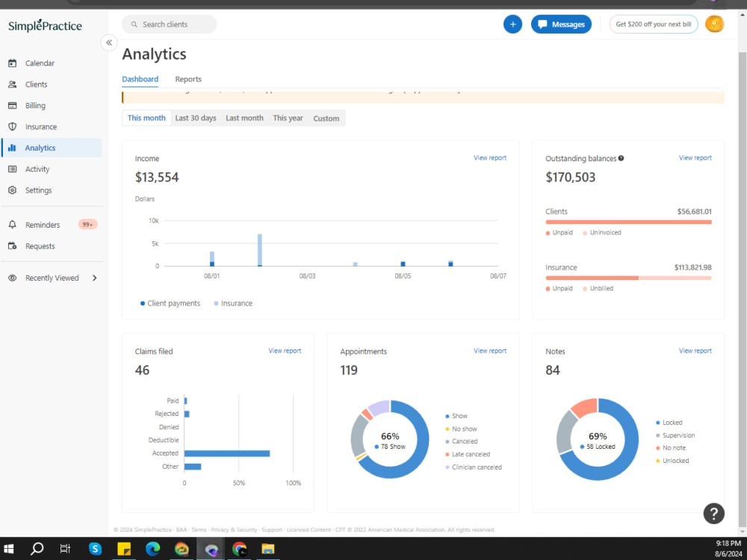
Task: Toggle Canceled legend item in Appointments
Action: click(461, 441)
